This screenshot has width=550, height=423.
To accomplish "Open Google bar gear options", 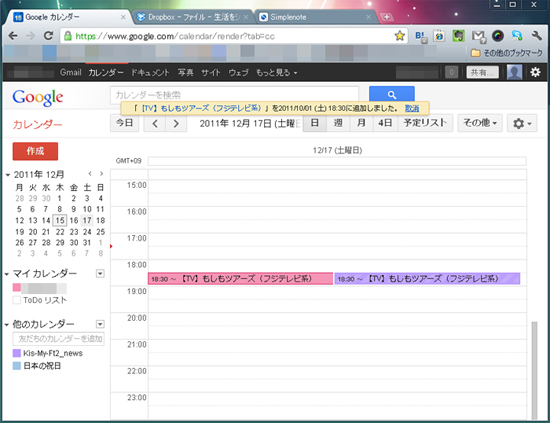I will (x=535, y=73).
